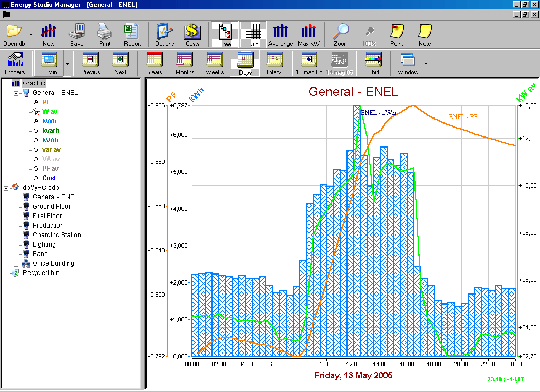The width and height of the screenshot is (540, 392).
Task: Turn on the kVAh series
Action: [x=36, y=140]
